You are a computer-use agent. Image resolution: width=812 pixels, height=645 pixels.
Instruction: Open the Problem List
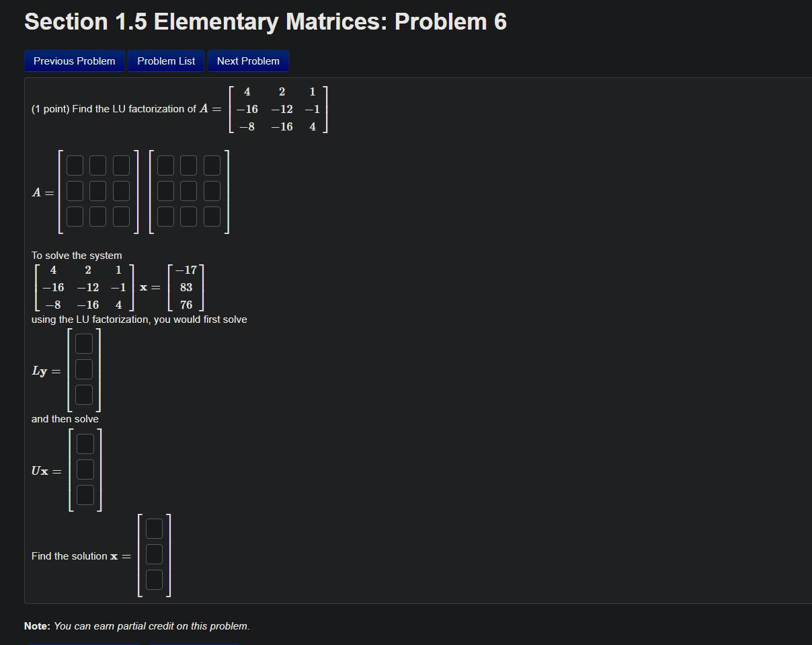tap(165, 61)
